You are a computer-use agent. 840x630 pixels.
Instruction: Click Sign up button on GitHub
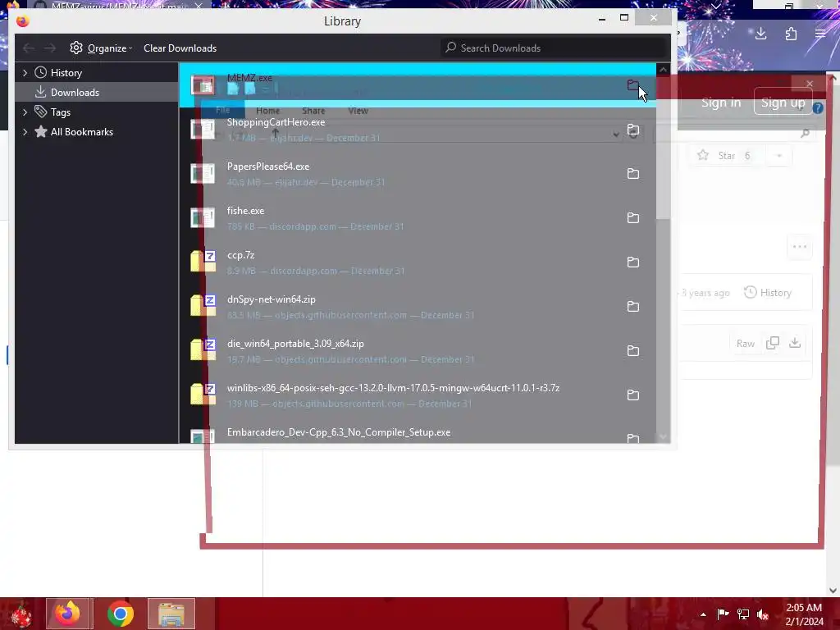pos(783,103)
